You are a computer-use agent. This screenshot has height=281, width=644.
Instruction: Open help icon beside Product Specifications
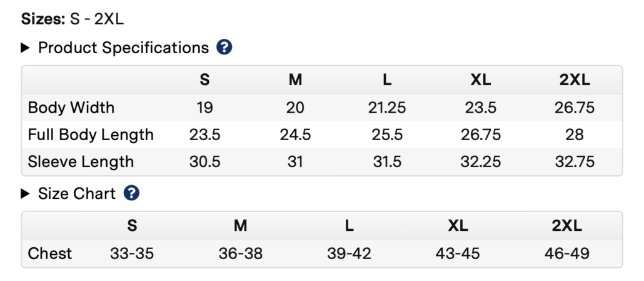click(x=224, y=47)
